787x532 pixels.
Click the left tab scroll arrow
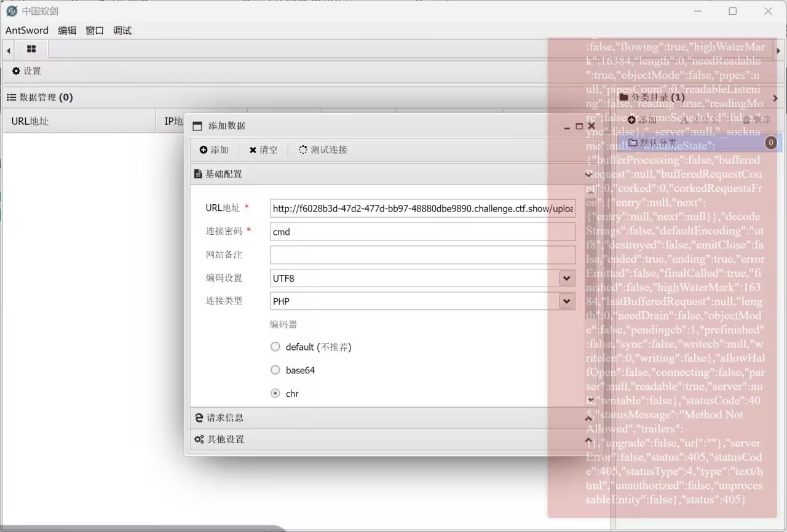pos(8,50)
